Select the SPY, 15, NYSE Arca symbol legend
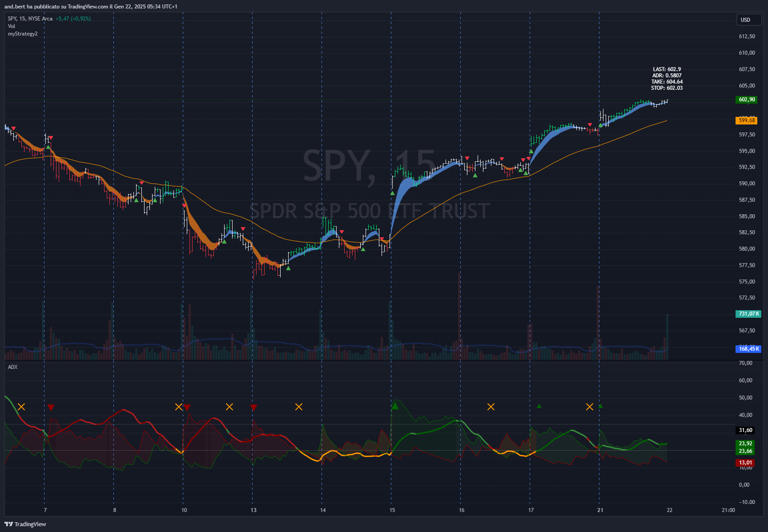This screenshot has width=768, height=532. point(30,19)
